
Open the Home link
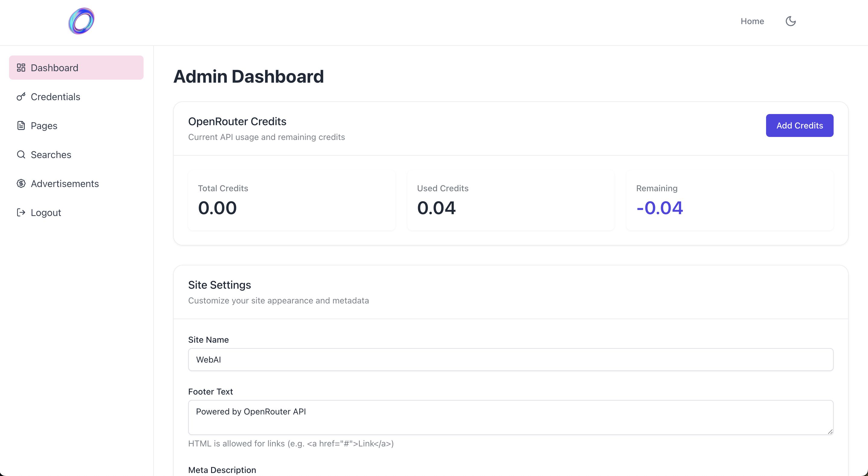click(x=752, y=21)
